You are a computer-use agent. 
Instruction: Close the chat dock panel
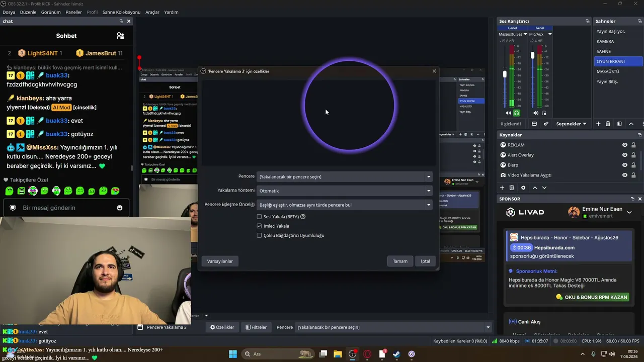[129, 21]
